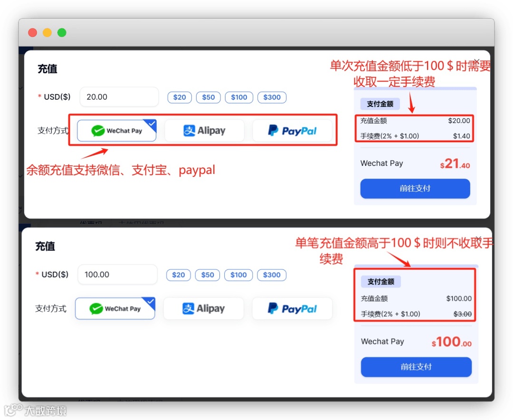Click $100 preset in top dialog
The image size is (513, 420).
(x=239, y=97)
